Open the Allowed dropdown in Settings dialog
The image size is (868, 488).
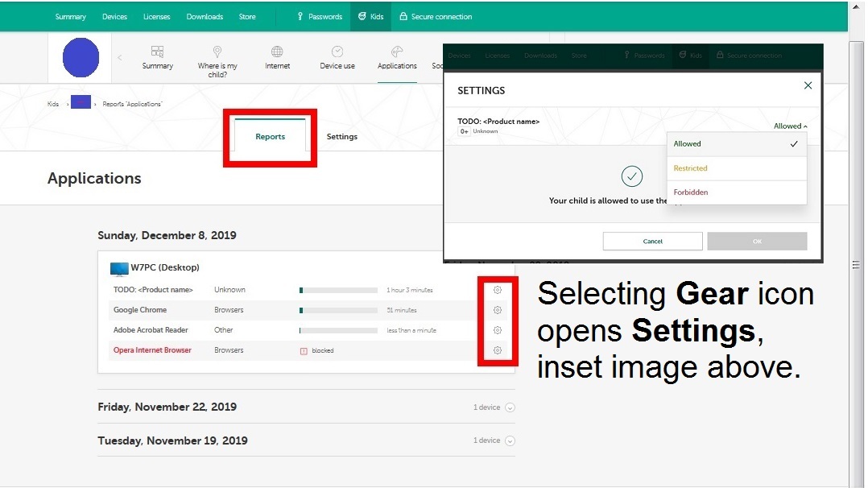pos(791,126)
